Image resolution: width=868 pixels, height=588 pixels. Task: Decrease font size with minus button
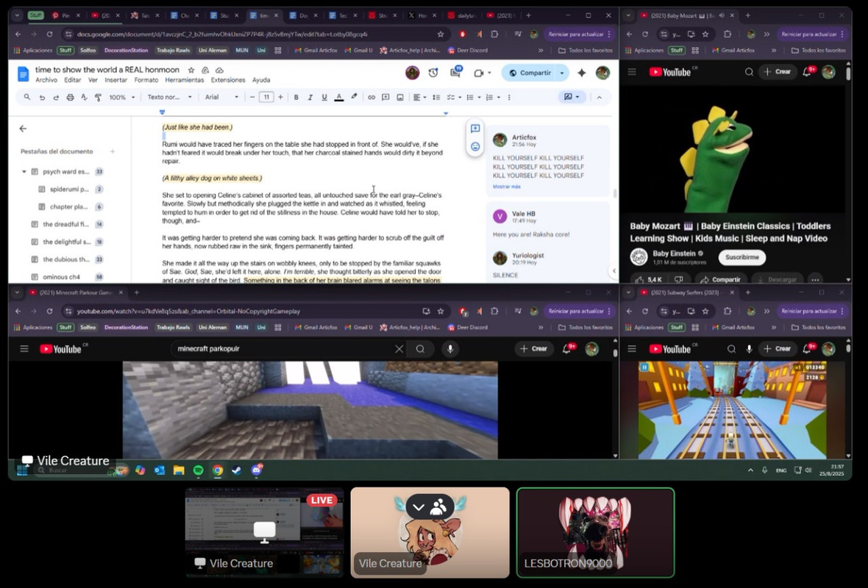(252, 97)
